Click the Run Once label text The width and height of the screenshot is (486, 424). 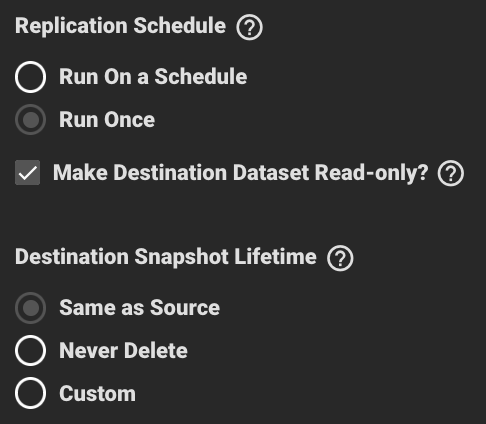click(107, 119)
